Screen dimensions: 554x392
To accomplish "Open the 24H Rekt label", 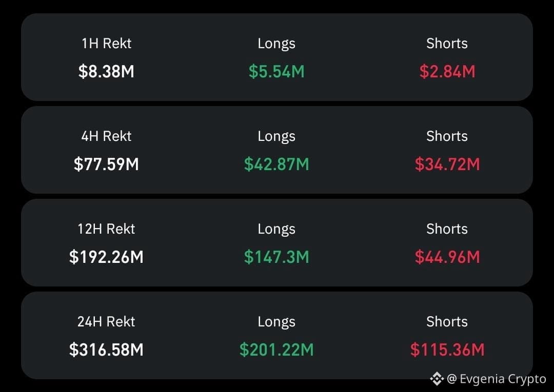I will tap(106, 322).
